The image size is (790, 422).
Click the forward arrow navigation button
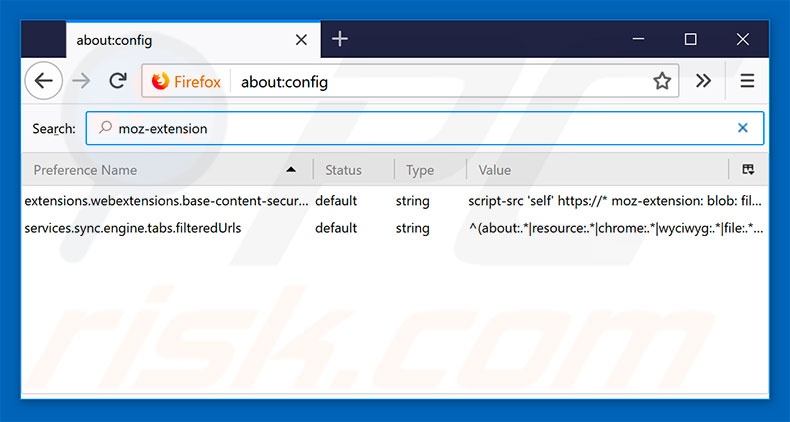81,81
